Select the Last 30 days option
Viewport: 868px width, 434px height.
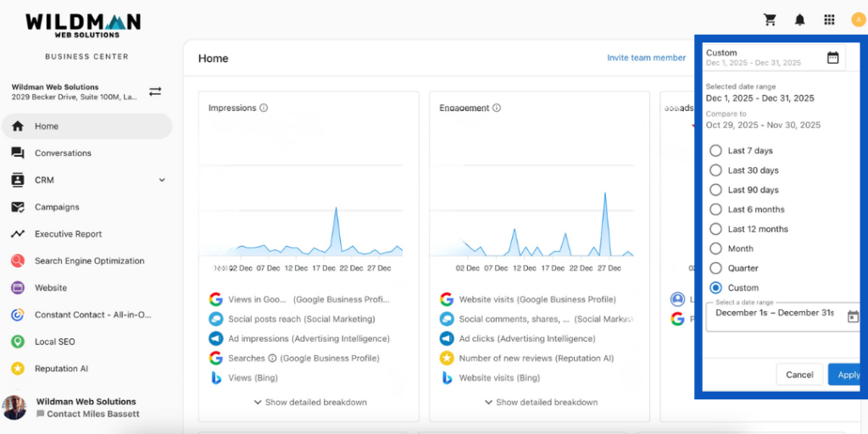coord(716,170)
